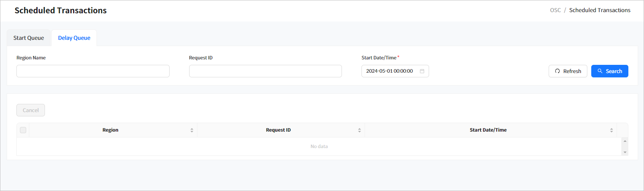Select the Delay Queue tab
The height and width of the screenshot is (191, 644).
74,38
